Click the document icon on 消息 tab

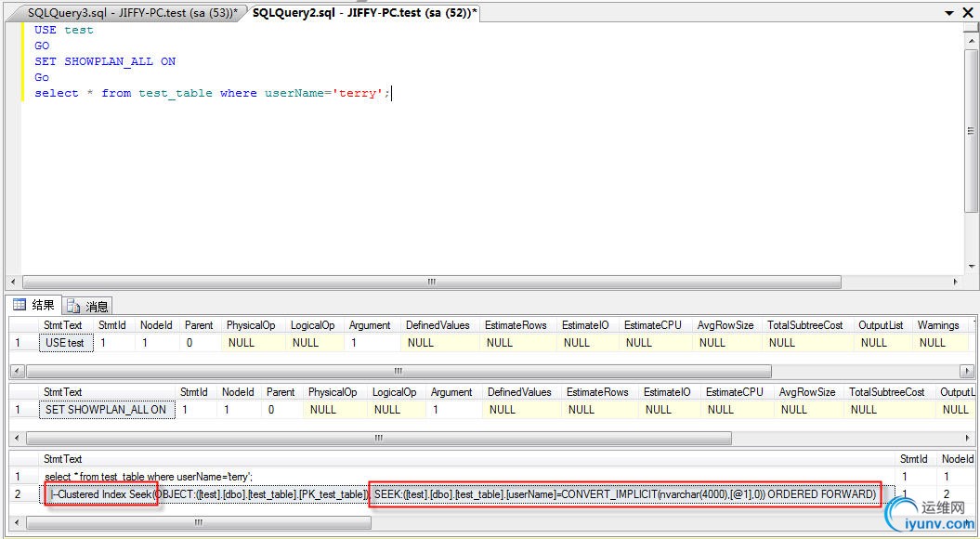tap(74, 306)
